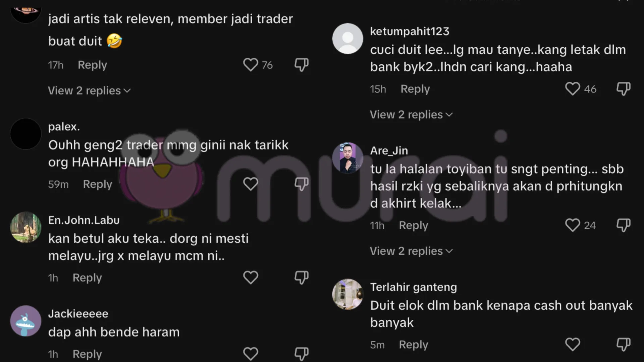Like the 'jadi artis tak releven' comment
This screenshot has height=362, width=644.
(x=251, y=65)
